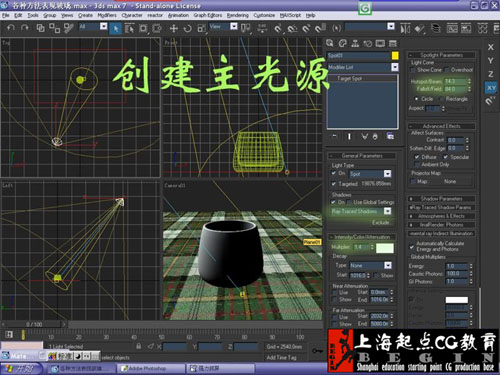Select the Select Object arrow tool
The image size is (500, 375).
click(x=115, y=29)
